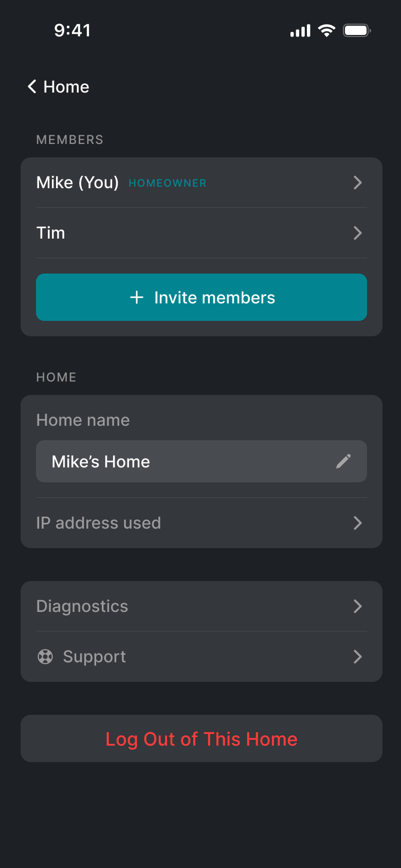Tap the battery status bar icon
401x868 pixels.
[x=357, y=30]
